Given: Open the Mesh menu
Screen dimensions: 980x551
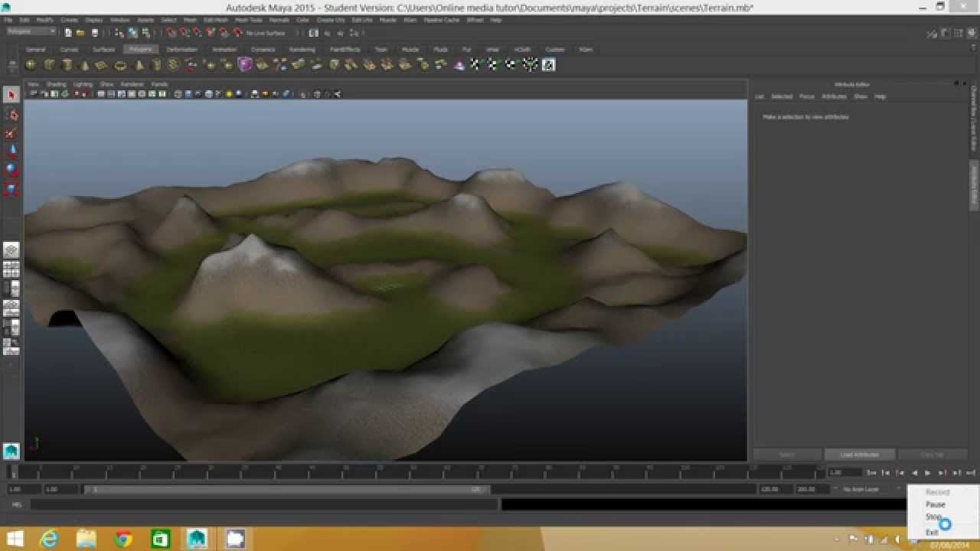Looking at the screenshot, I should tap(190, 20).
